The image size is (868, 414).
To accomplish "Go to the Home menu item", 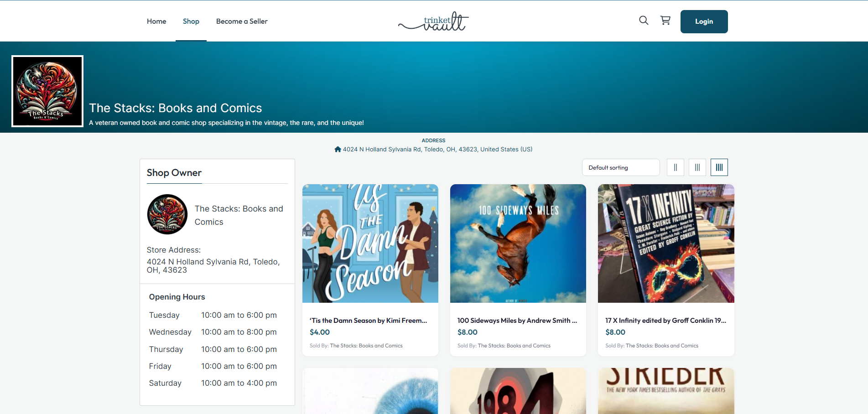I will pyautogui.click(x=156, y=21).
